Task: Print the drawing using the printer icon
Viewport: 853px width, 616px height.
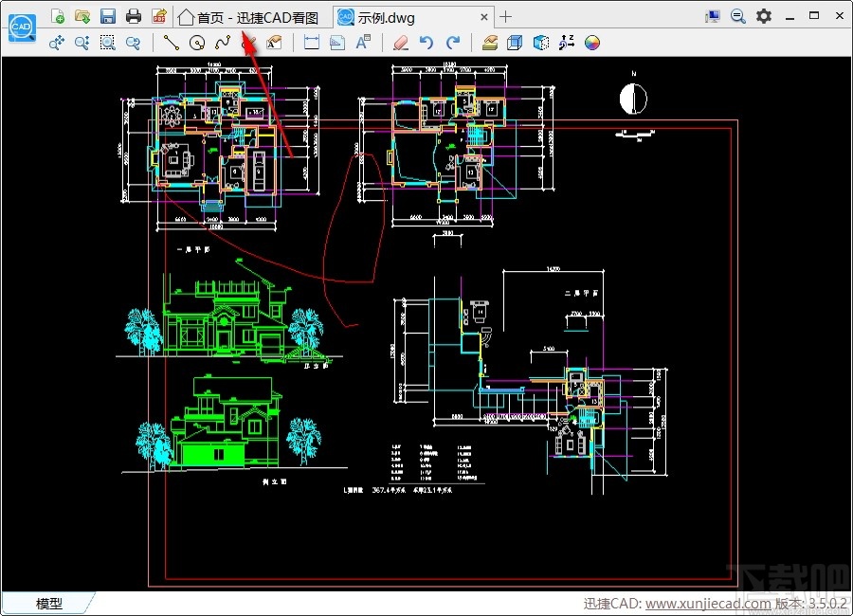Action: (x=134, y=16)
